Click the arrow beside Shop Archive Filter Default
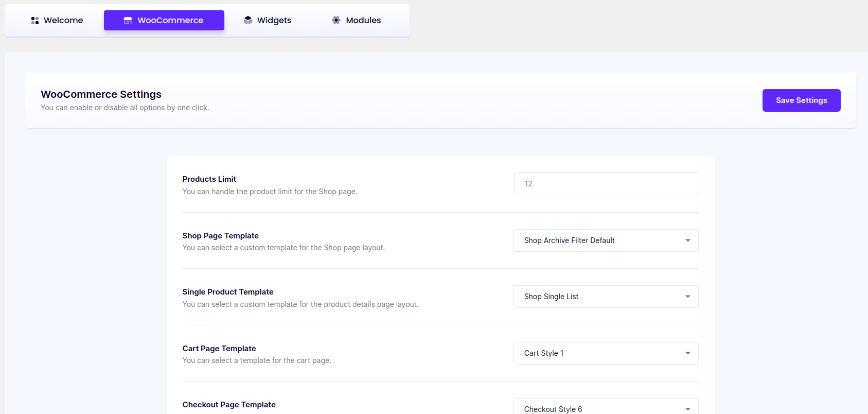 [688, 240]
